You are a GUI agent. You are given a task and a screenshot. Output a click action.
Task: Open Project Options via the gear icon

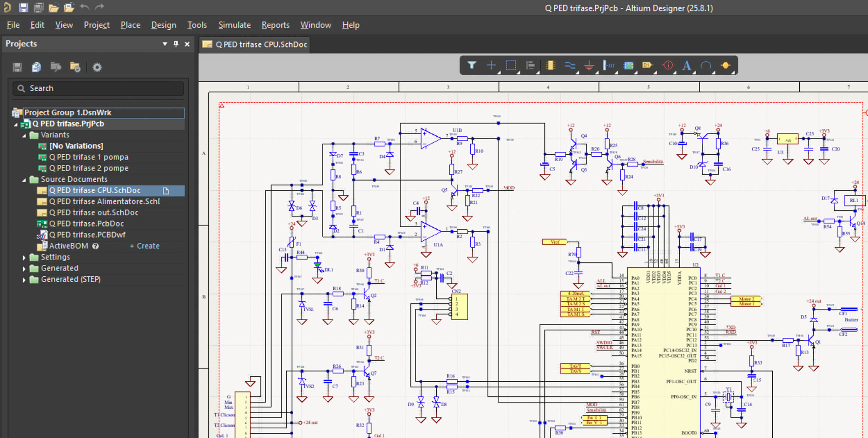pos(97,67)
